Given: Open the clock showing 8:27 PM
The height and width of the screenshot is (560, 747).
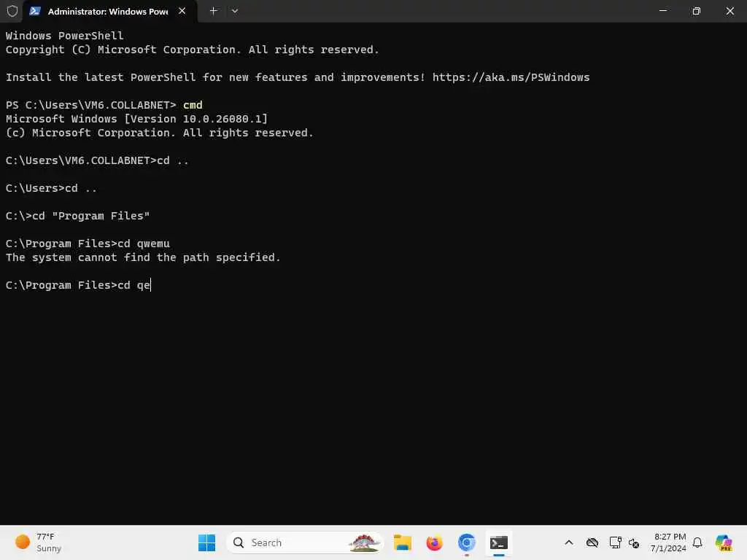Looking at the screenshot, I should (x=669, y=542).
